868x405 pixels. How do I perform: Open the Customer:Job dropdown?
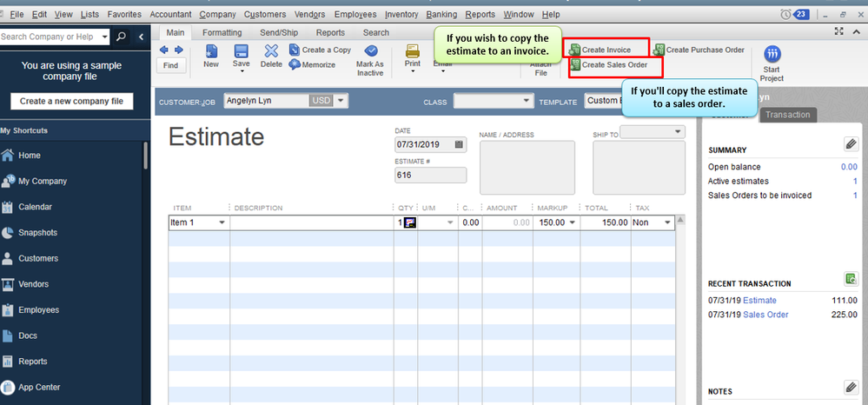click(x=341, y=101)
